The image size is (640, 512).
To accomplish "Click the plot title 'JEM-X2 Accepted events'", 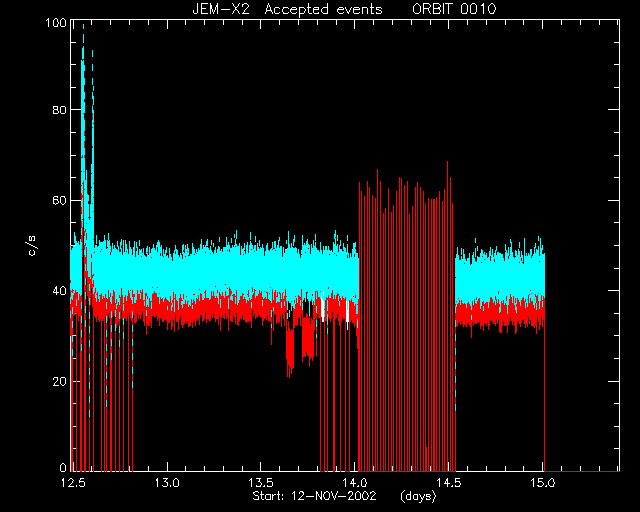I will [x=287, y=9].
